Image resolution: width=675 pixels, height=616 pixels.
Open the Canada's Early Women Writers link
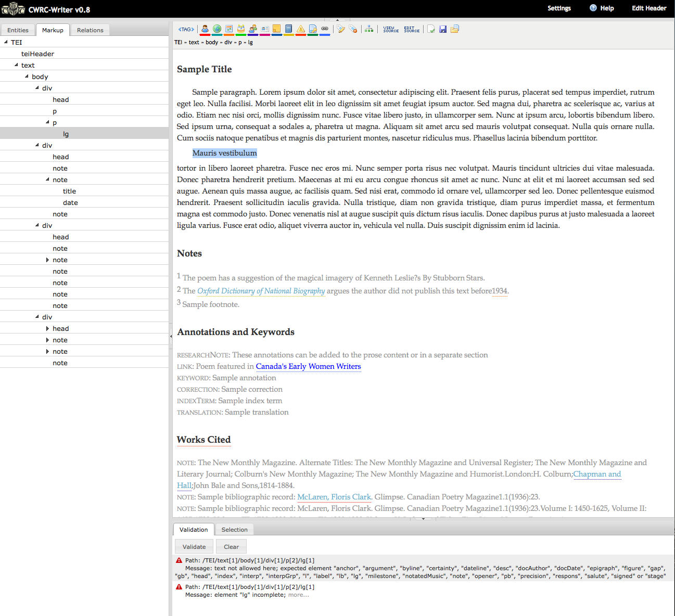[x=308, y=366]
